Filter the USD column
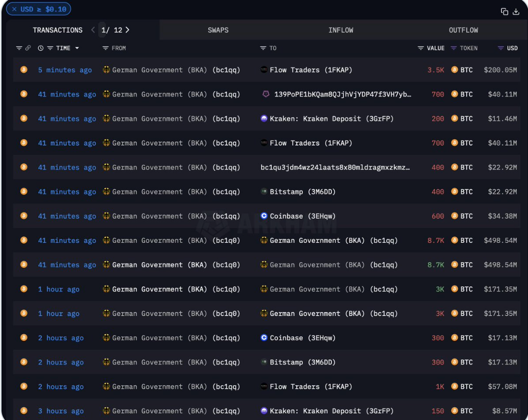Image resolution: width=528 pixels, height=420 pixels. [x=501, y=48]
